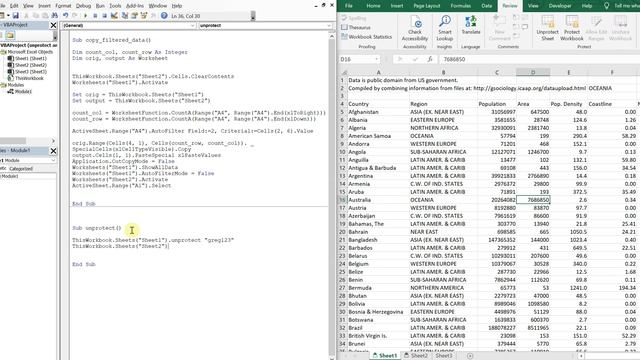
Task: Select ThisWorkbook in project tree
Action: click(x=26, y=78)
